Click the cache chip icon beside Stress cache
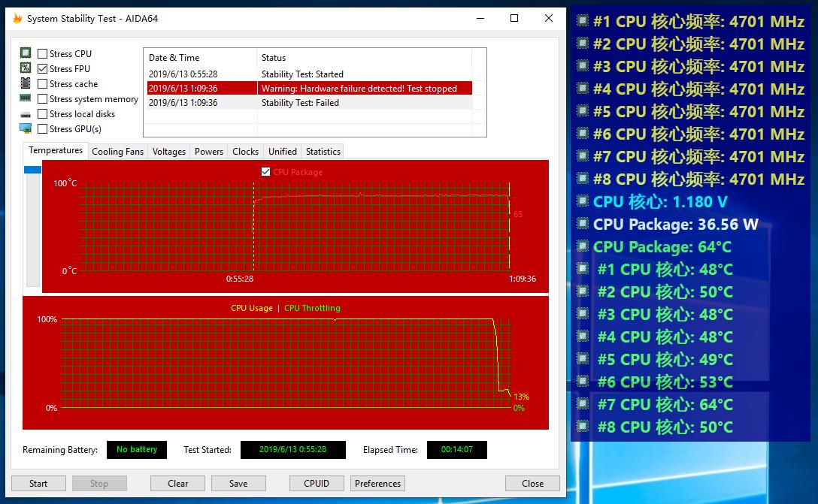Screen dimensions: 818x504 point(26,83)
